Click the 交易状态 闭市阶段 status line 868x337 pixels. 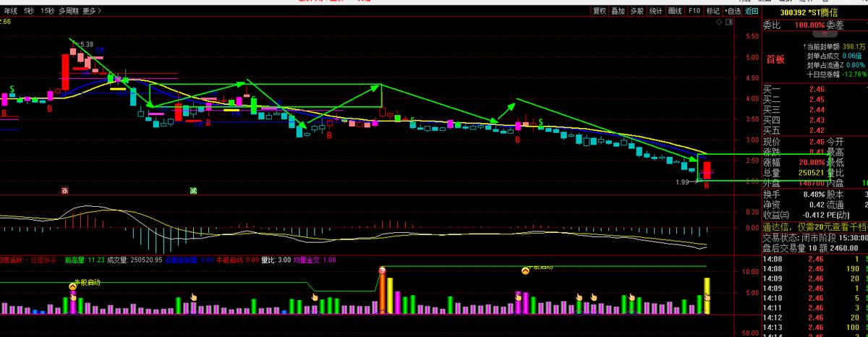tap(815, 237)
